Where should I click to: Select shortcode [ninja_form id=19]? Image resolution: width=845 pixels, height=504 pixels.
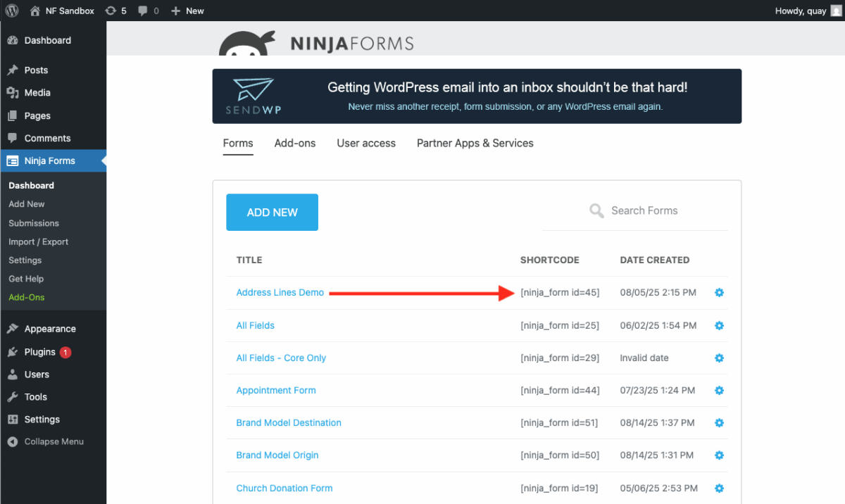pos(559,488)
